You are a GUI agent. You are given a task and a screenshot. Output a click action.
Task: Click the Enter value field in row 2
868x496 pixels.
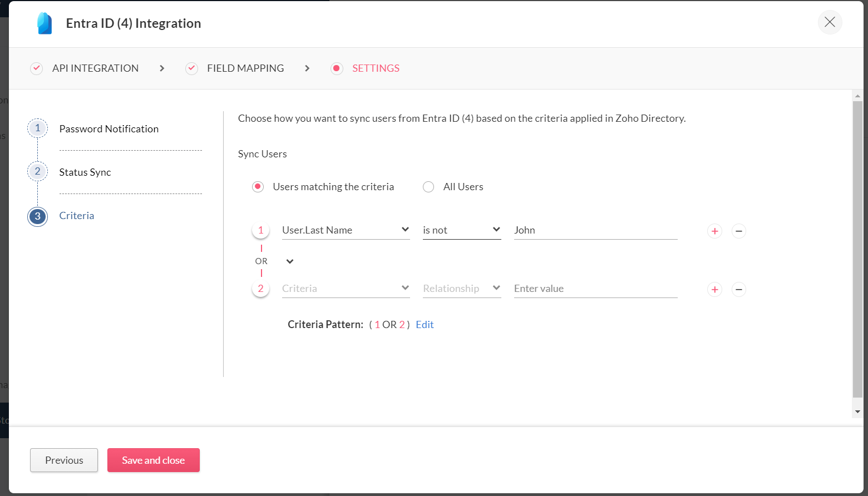(595, 289)
